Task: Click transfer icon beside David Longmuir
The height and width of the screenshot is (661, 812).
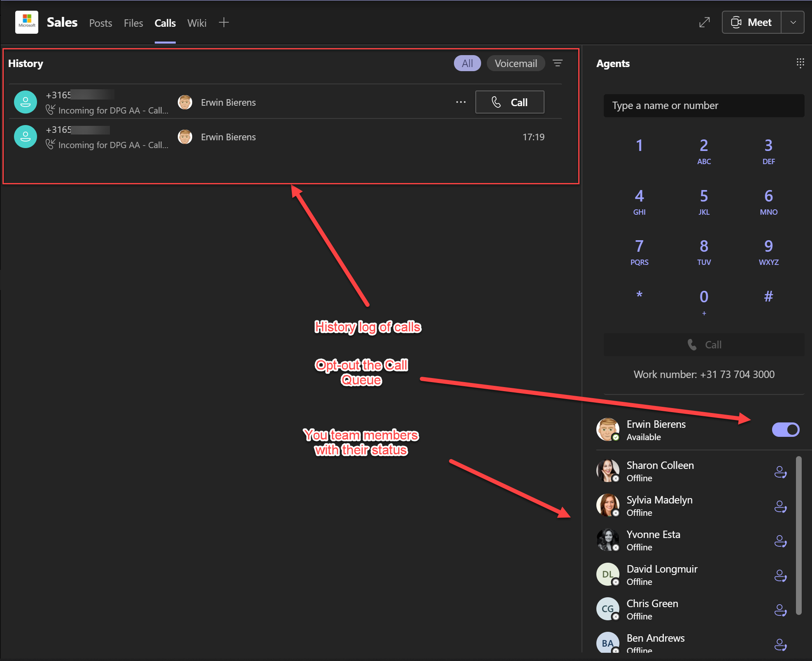Action: (780, 575)
